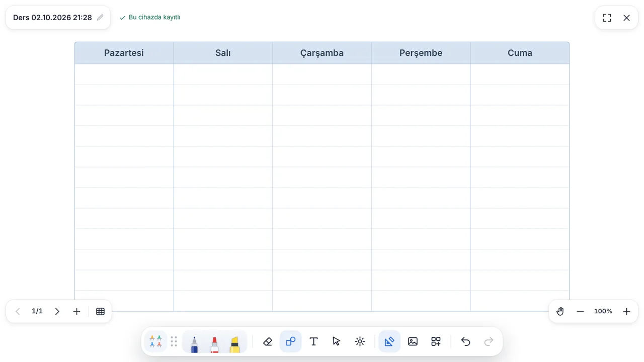644x362 pixels.
Task: Insert an image onto the board
Action: (x=413, y=341)
